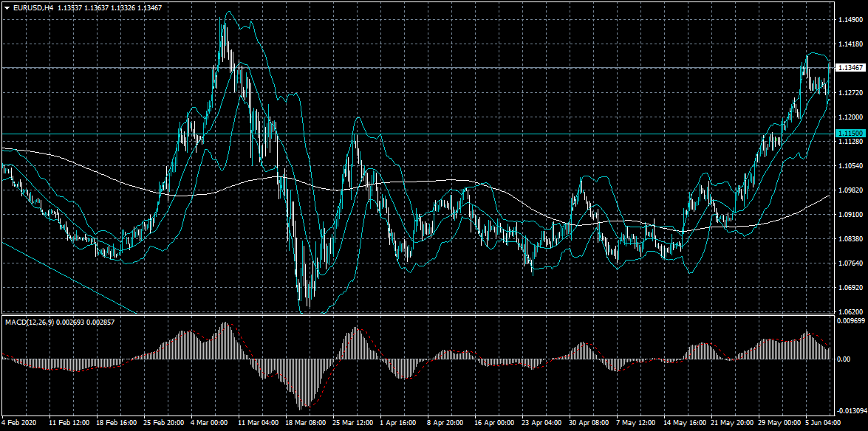Click the 5 Jun 04:00 time label
The height and width of the screenshot is (431, 868).
[x=824, y=423]
